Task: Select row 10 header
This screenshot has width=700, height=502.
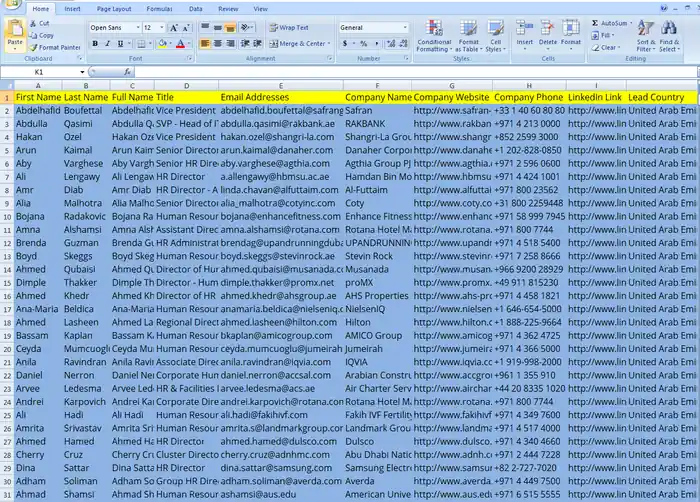Action: [x=7, y=217]
